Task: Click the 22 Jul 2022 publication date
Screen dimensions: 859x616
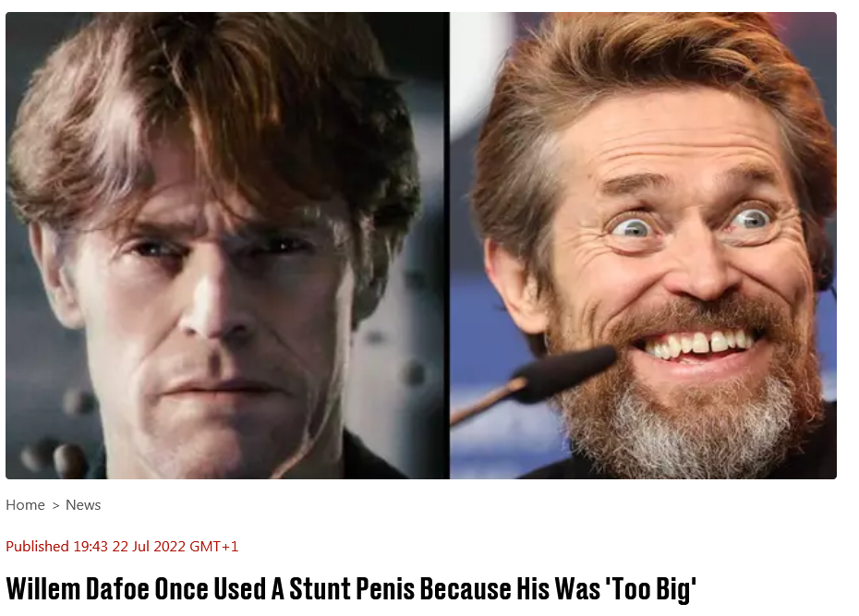Action: (x=149, y=547)
